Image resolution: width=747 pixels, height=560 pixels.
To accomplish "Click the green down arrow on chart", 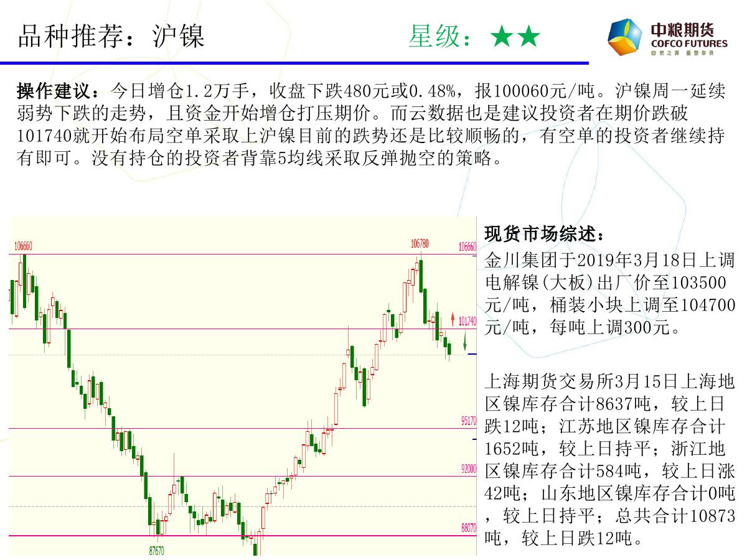I will click(x=465, y=340).
